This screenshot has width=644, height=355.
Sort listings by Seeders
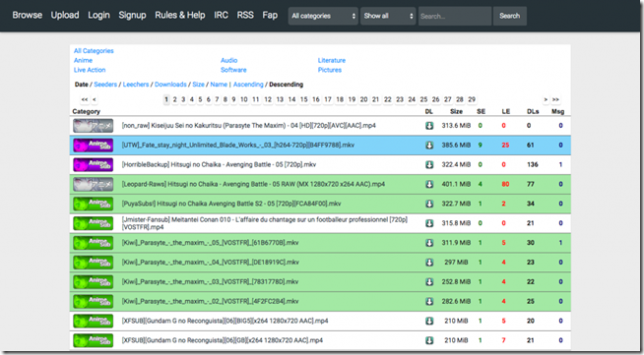tap(105, 85)
